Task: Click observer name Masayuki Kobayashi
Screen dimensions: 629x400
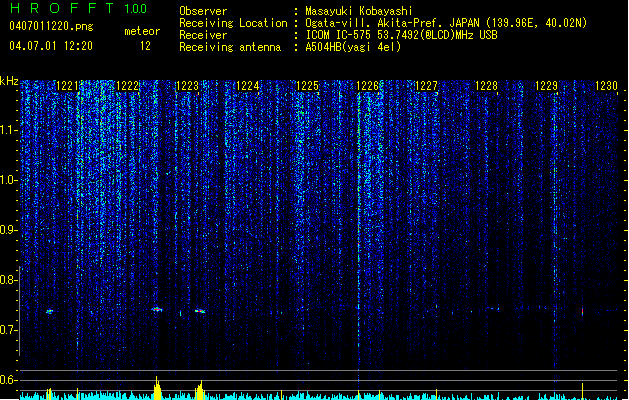Action: point(358,11)
